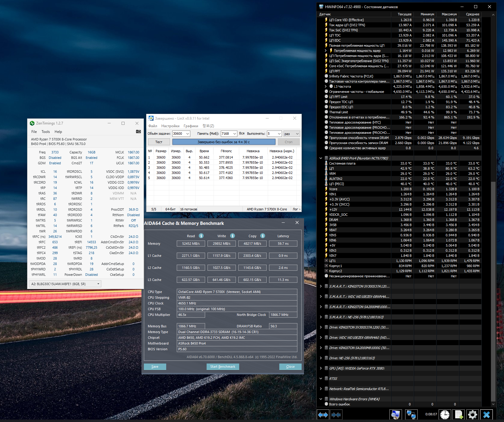Click the chip icon beside Windows Hardware Errors (WHEA)
The width and height of the screenshot is (504, 422).
[326, 399]
